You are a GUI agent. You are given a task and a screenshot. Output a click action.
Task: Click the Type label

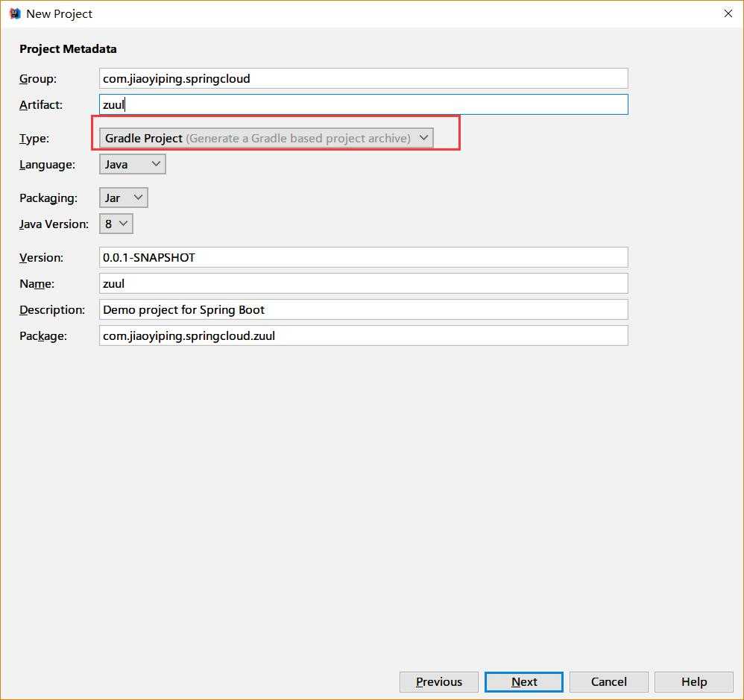pyautogui.click(x=34, y=139)
